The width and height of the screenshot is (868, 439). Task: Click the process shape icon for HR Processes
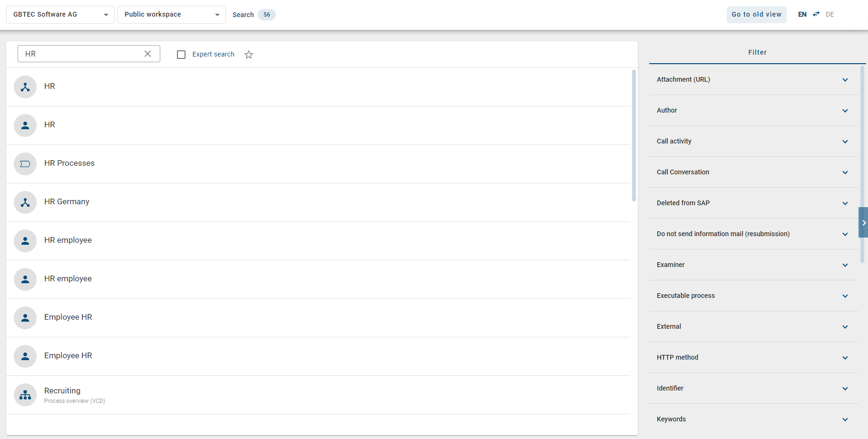click(25, 164)
